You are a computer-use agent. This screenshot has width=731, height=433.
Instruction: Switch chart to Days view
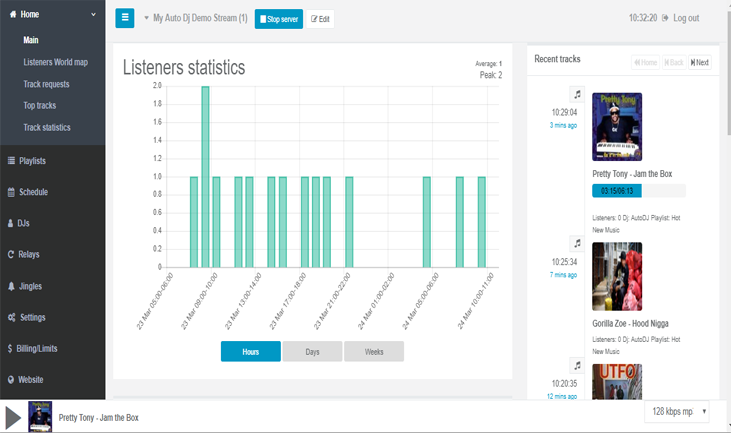click(312, 351)
